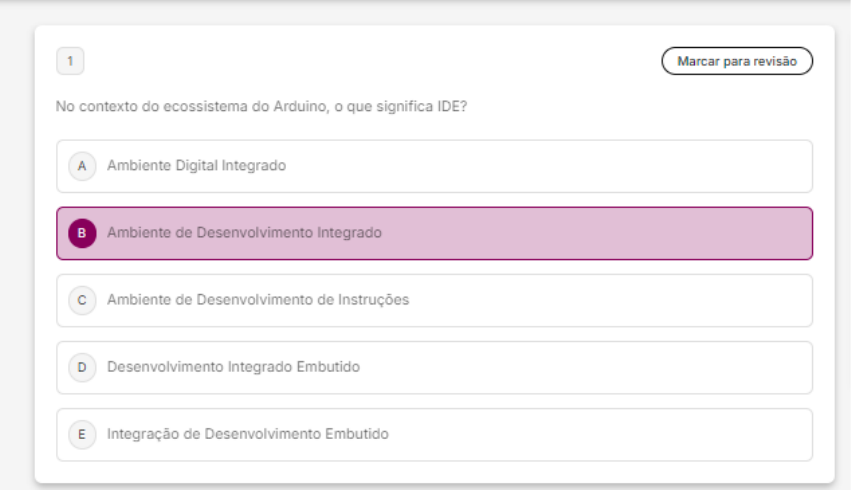Click the question number 1 badge
Screen dimensions: 851x490
[x=70, y=61]
